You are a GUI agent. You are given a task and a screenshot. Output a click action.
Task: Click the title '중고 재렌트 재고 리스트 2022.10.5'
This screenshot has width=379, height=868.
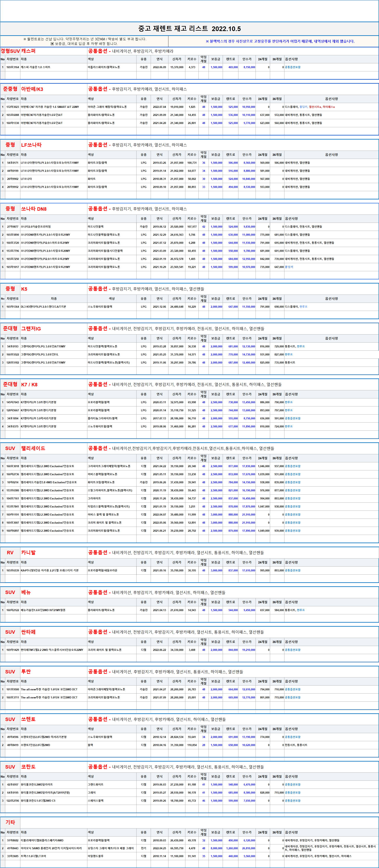click(x=190, y=29)
